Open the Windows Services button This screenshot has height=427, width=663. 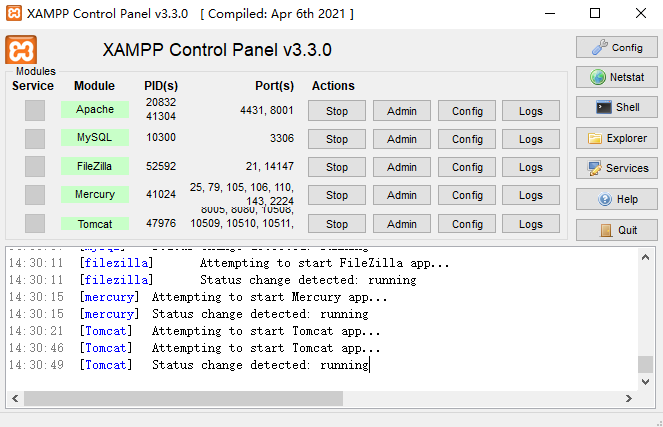(616, 168)
